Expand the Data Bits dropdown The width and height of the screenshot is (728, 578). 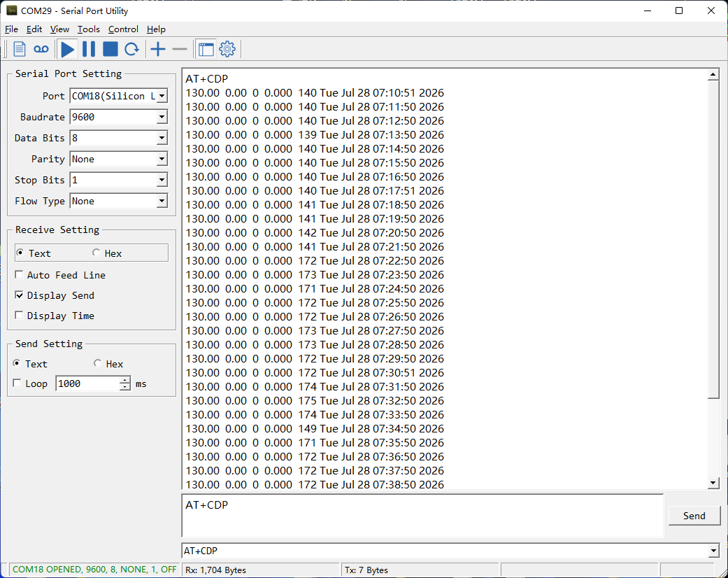(162, 138)
